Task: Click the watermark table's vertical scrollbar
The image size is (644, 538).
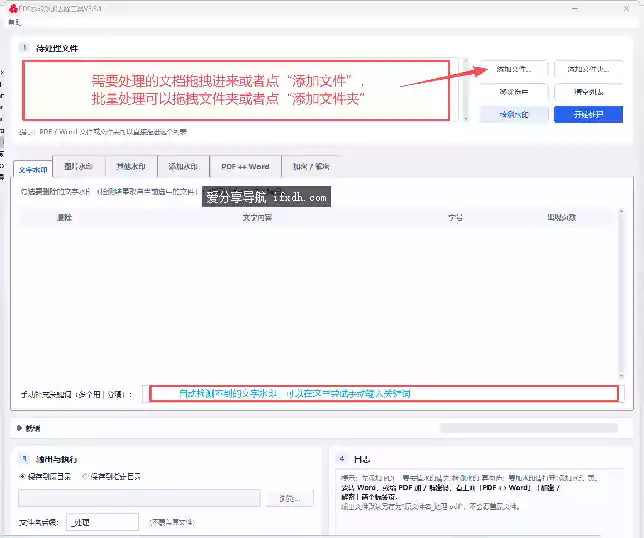Action: [621, 294]
